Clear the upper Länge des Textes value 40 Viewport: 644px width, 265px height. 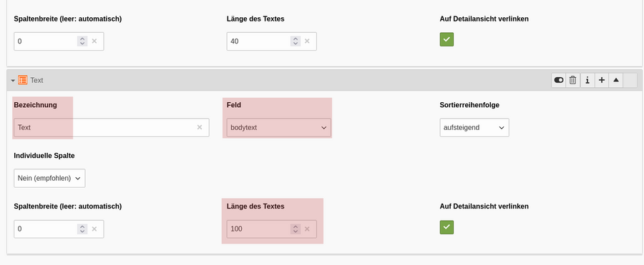(307, 41)
